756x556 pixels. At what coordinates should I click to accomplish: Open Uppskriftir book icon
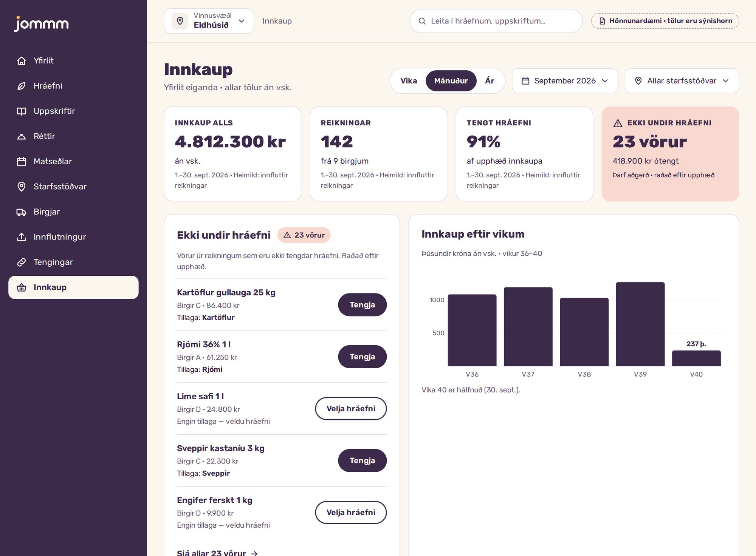click(x=22, y=111)
